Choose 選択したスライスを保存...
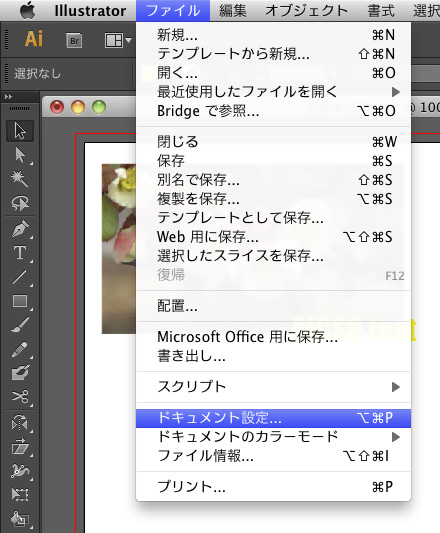Image resolution: width=440 pixels, height=533 pixels. pyautogui.click(x=273, y=256)
